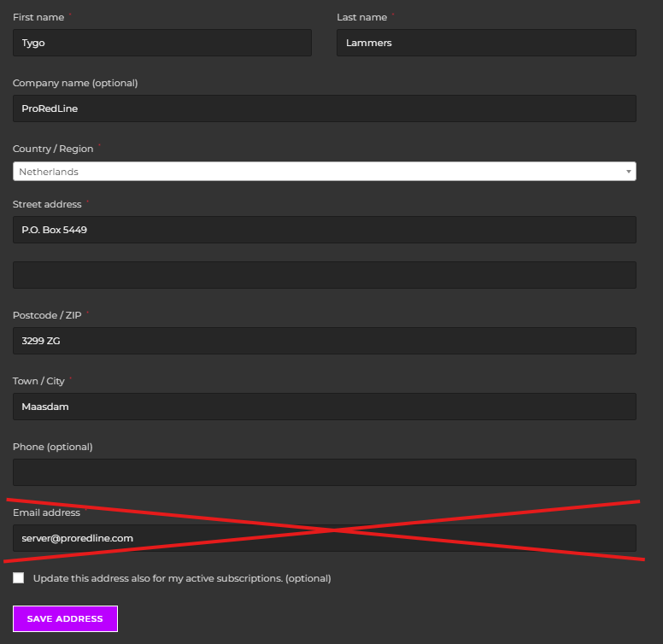The image size is (663, 644).
Task: Focus the empty Phone input box
Action: (x=325, y=472)
